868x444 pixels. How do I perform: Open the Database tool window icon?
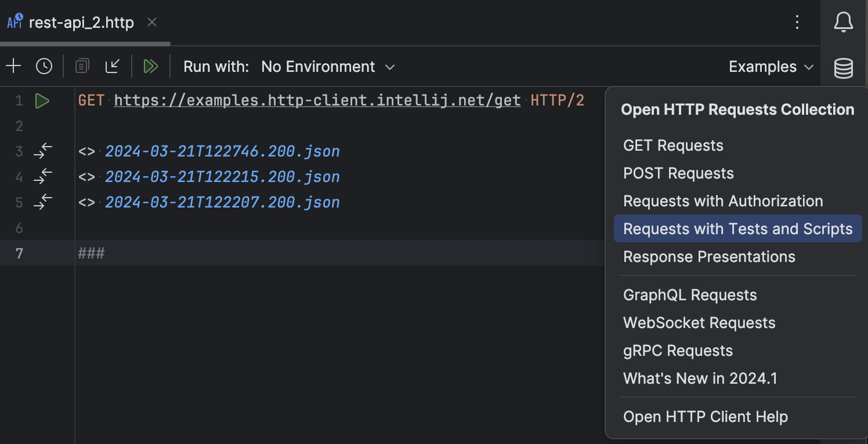843,68
